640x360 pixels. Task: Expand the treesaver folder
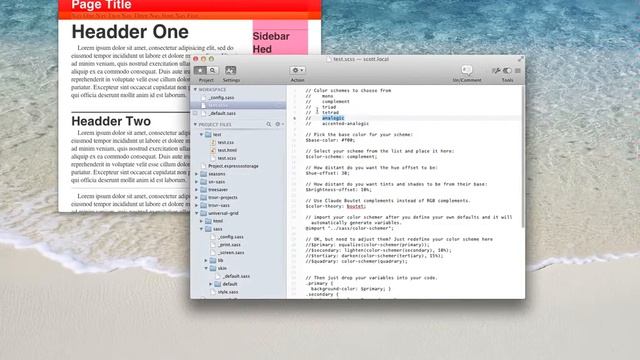[x=197, y=190]
